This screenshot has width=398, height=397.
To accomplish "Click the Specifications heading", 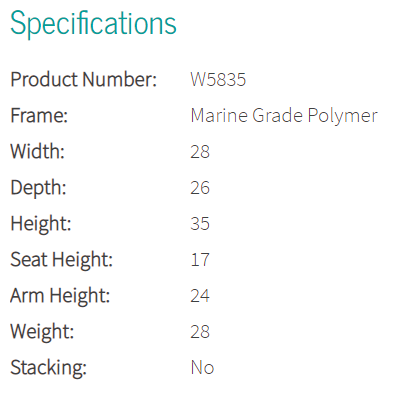I will point(93,23).
